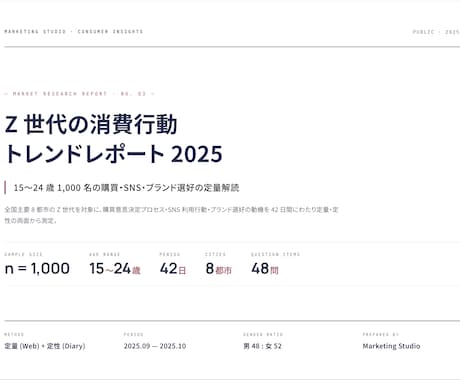Click the "METHOD" label

click(x=14, y=334)
